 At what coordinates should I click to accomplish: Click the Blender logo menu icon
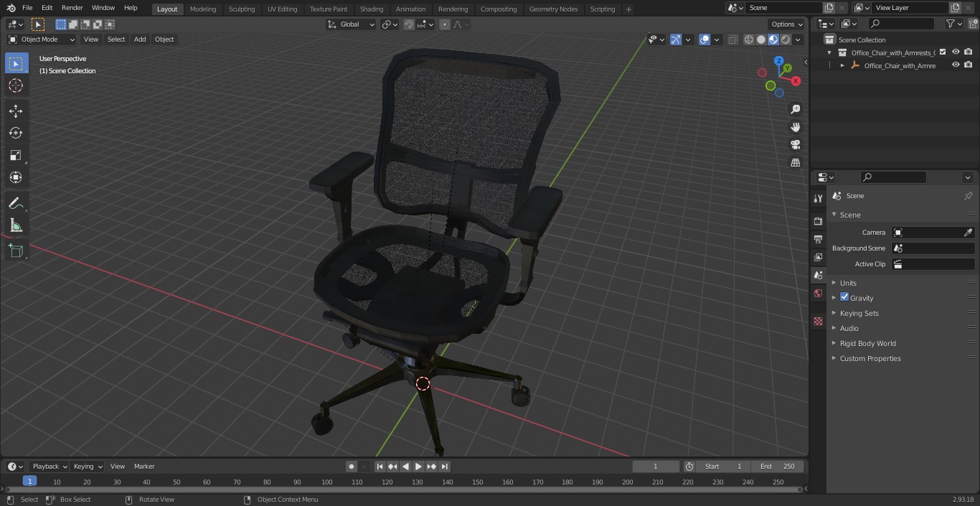click(10, 8)
